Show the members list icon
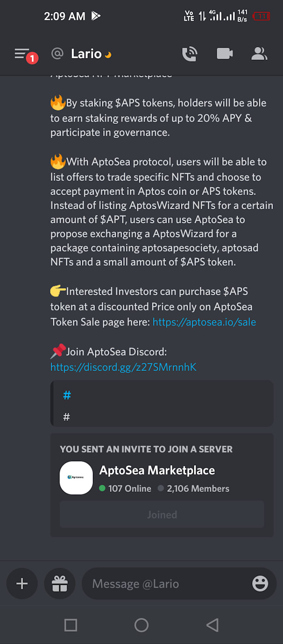283x644 pixels. pos(259,54)
